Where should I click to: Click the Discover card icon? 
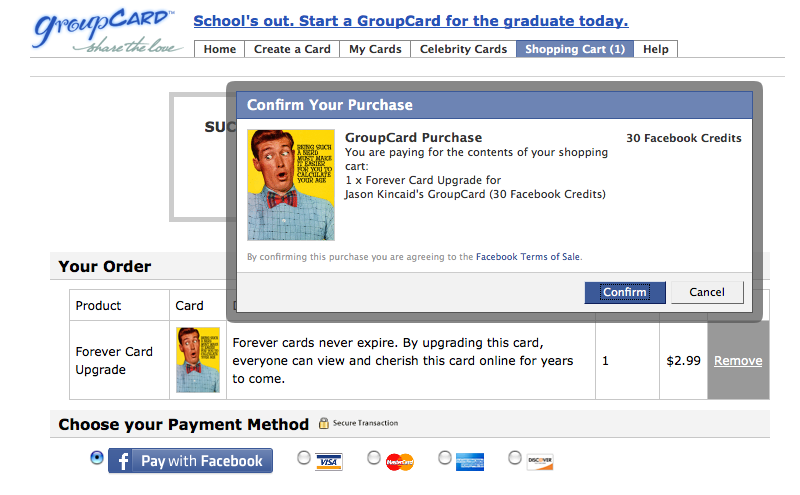pyautogui.click(x=539, y=461)
